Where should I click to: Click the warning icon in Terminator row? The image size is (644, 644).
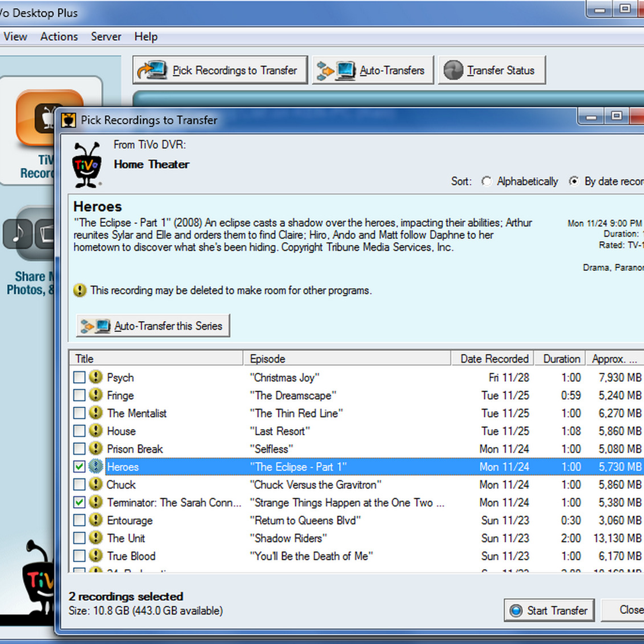(95, 502)
